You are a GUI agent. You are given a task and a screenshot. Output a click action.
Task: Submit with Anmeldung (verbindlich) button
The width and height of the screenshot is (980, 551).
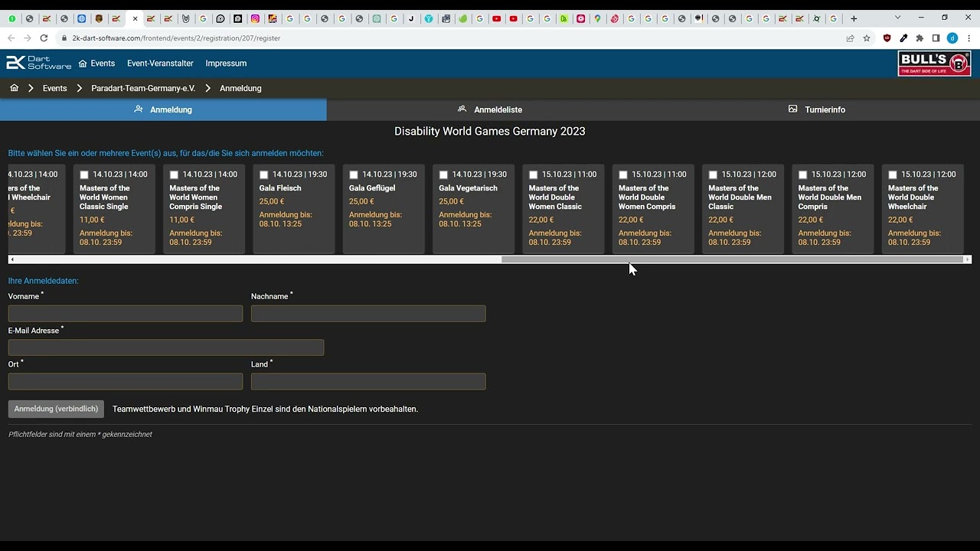pos(56,409)
